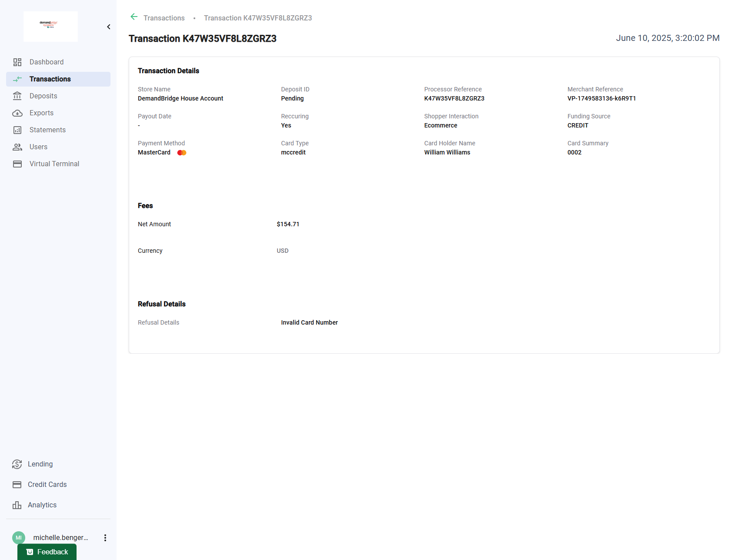Click the Virtual Terminal card icon
732x560 pixels.
(x=17, y=164)
